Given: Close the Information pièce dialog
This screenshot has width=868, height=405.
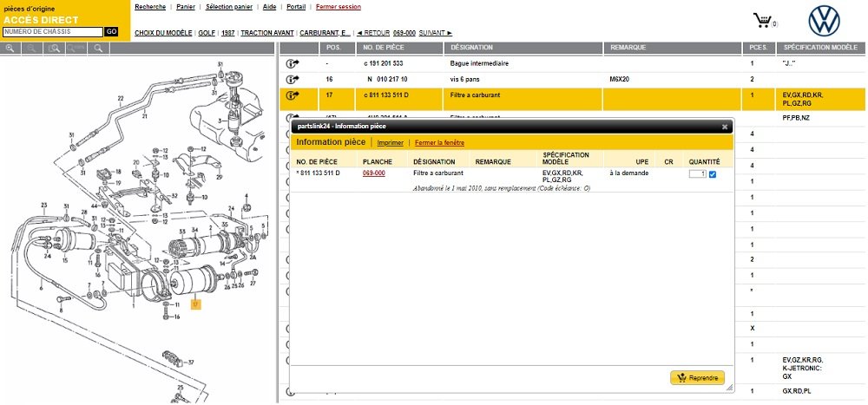Looking at the screenshot, I should 725,127.
